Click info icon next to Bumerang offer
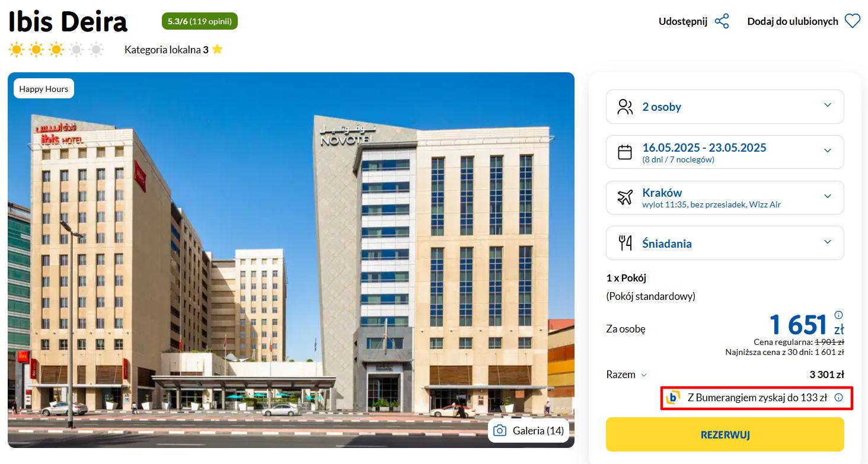868x464 pixels. [838, 398]
